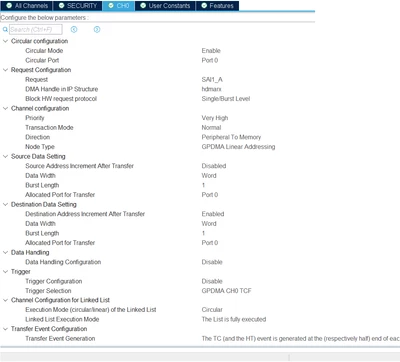Image resolution: width=400 pixels, height=362 pixels.
Task: Select Transfer Event Generation row label
Action: click(x=60, y=339)
